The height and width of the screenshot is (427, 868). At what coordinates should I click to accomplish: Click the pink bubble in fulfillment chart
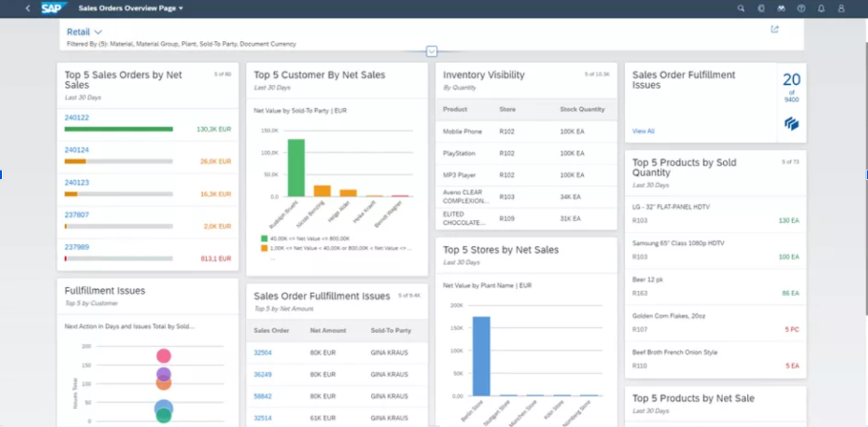point(163,356)
